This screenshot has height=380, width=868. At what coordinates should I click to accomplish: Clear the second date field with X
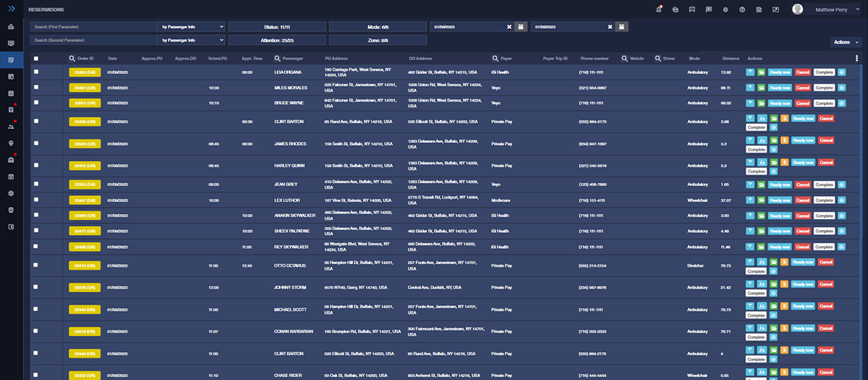[x=610, y=26]
